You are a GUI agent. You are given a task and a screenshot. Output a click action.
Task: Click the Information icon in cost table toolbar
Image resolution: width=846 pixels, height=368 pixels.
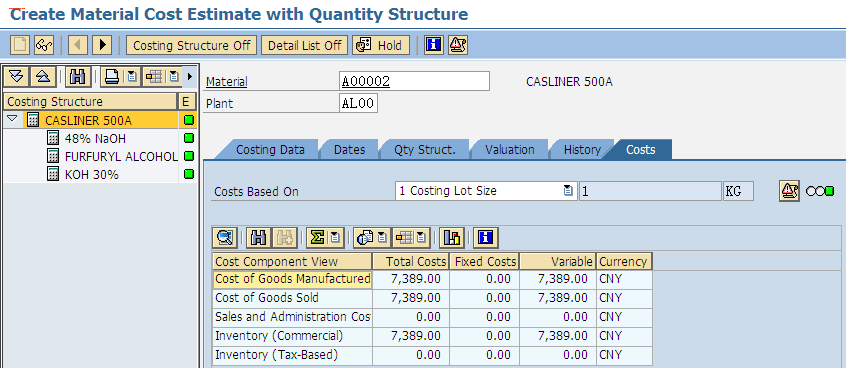(487, 237)
